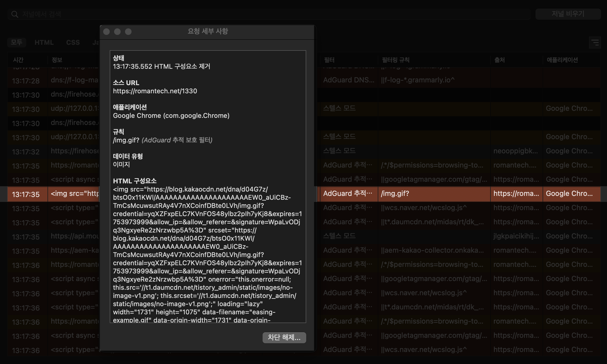607x364 pixels.
Task: Click the Filter (필터) column header
Action: (x=329, y=60)
